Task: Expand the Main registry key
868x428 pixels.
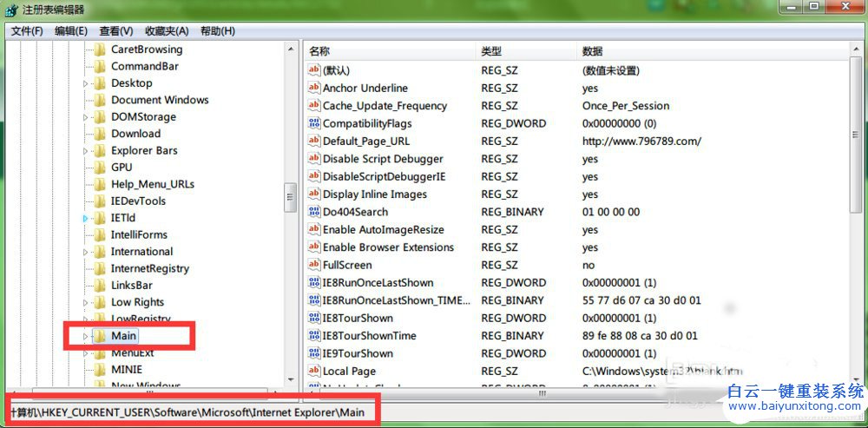Action: click(x=86, y=336)
